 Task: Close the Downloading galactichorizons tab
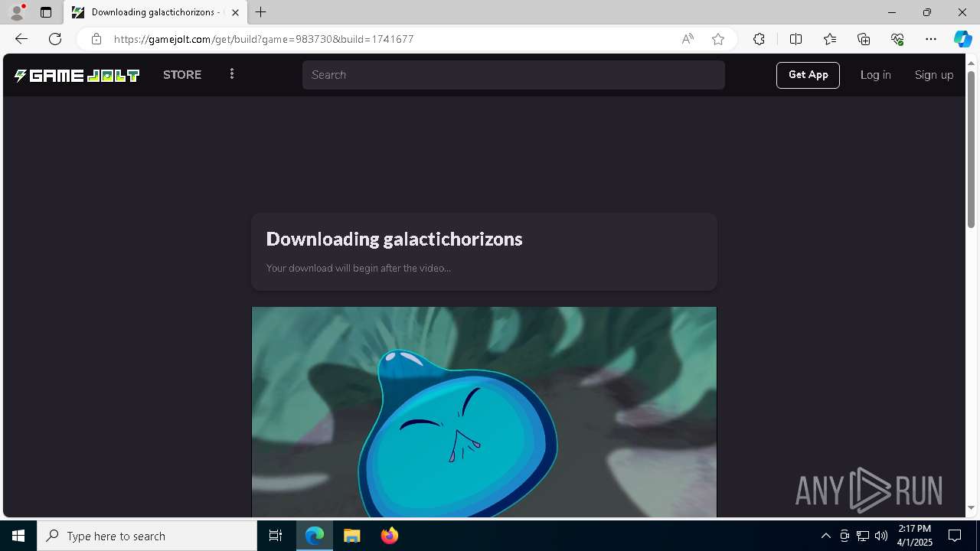pos(235,12)
